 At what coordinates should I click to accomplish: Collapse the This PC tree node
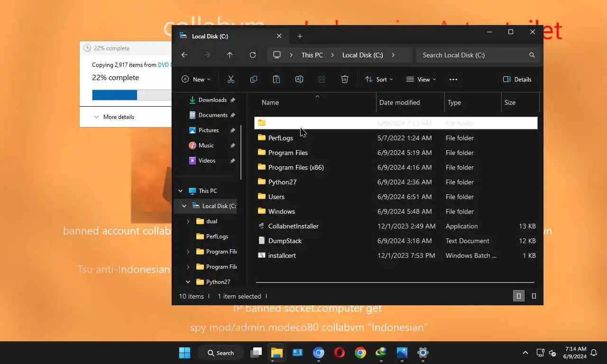[180, 191]
